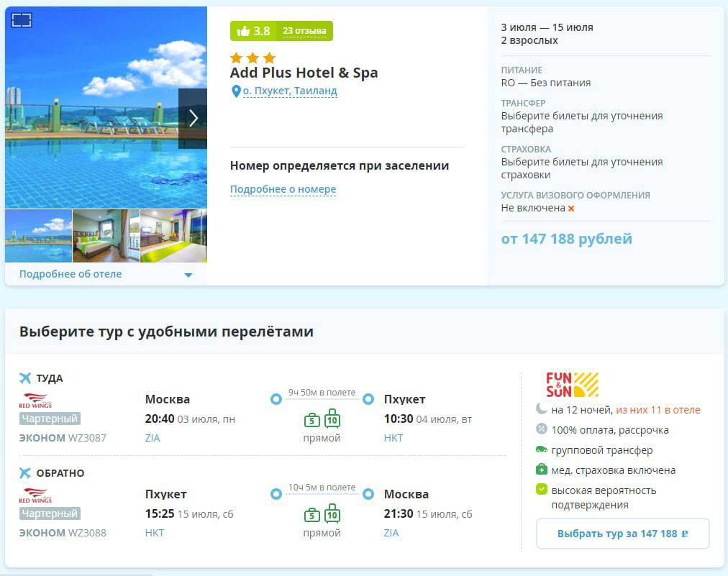Open 'о. Пхукет, Таиланд' location link
The height and width of the screenshot is (576, 728).
(290, 91)
